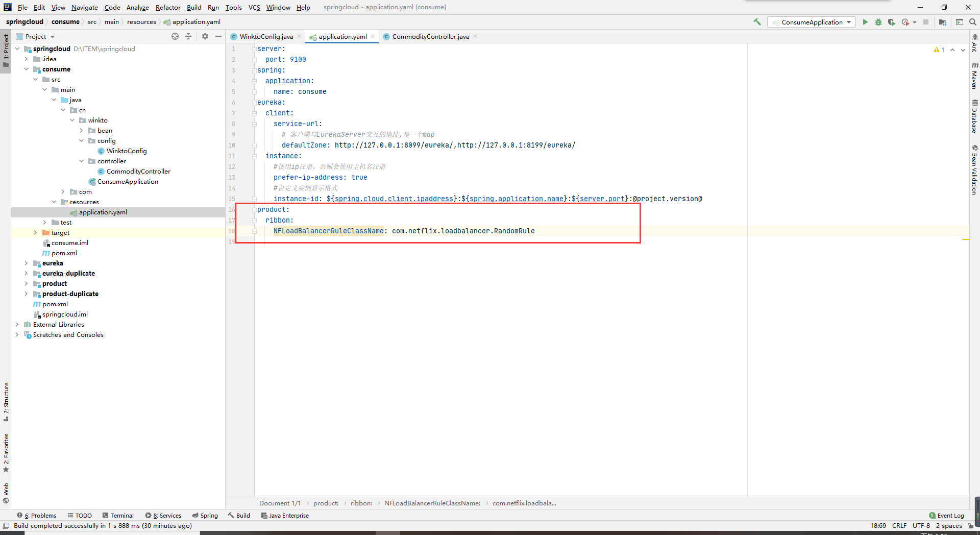The image size is (980, 535).
Task: Open the ConsumeApplication run configuration dropdown
Action: (812, 22)
